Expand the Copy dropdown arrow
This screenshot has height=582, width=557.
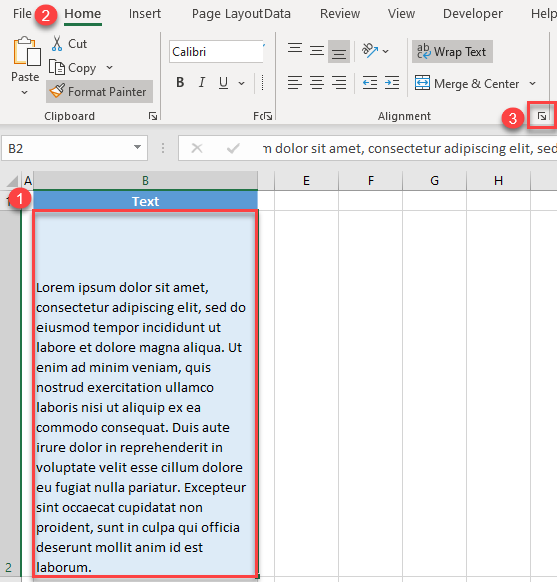(x=109, y=68)
